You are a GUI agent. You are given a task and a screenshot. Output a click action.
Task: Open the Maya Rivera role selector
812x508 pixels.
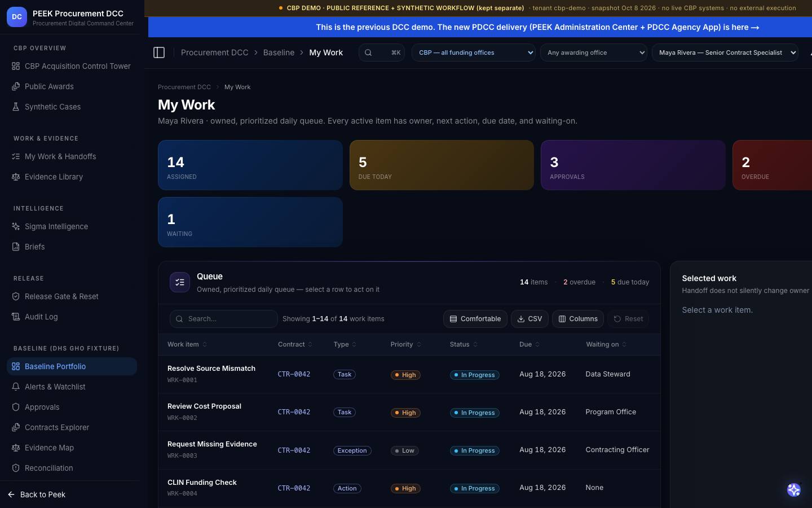click(x=725, y=52)
